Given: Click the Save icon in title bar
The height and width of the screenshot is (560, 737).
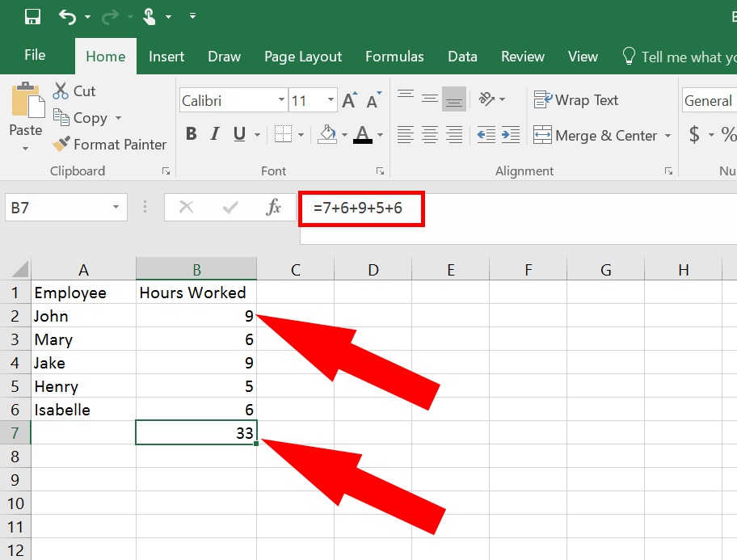Looking at the screenshot, I should pos(33,16).
